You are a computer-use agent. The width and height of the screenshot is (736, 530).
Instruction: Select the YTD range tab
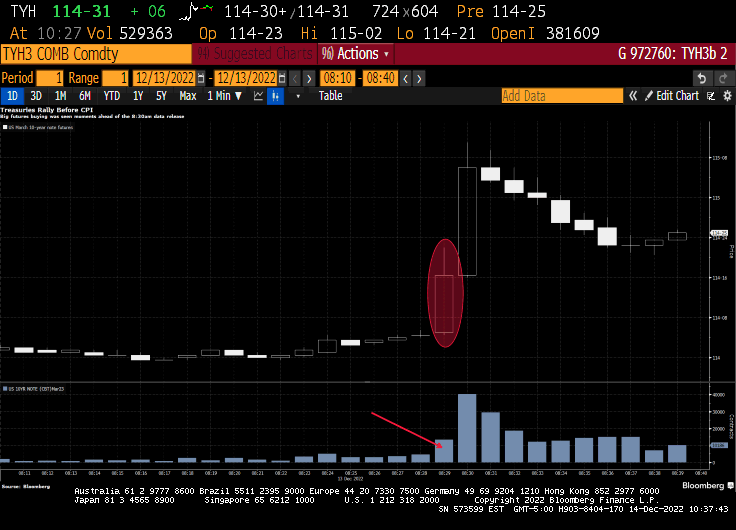pos(112,96)
